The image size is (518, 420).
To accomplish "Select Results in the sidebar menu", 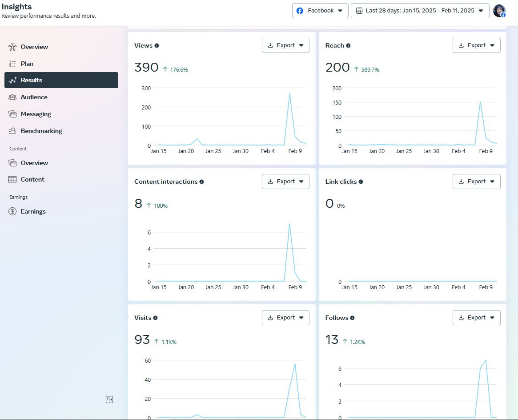I will [61, 80].
